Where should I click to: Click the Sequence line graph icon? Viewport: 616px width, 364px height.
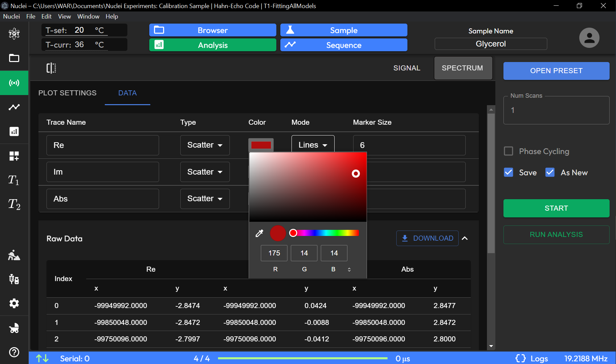(290, 44)
